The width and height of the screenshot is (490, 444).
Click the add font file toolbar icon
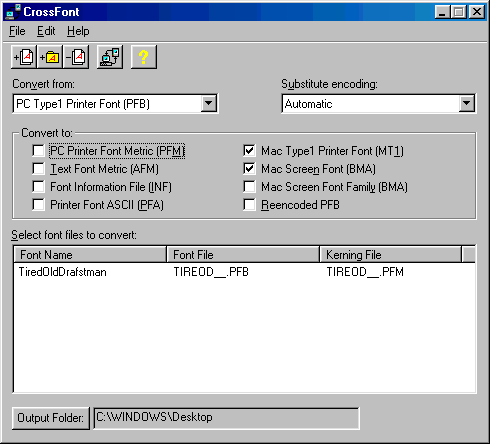[x=24, y=57]
